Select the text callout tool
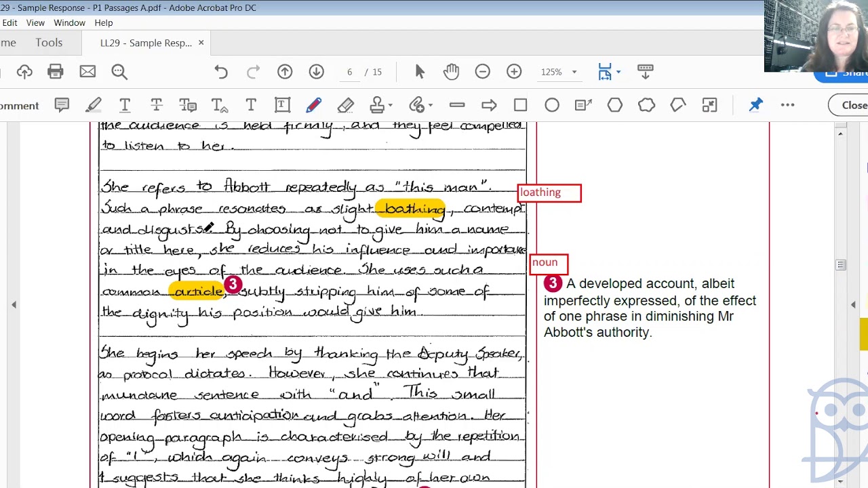The image size is (868, 488). 583,105
